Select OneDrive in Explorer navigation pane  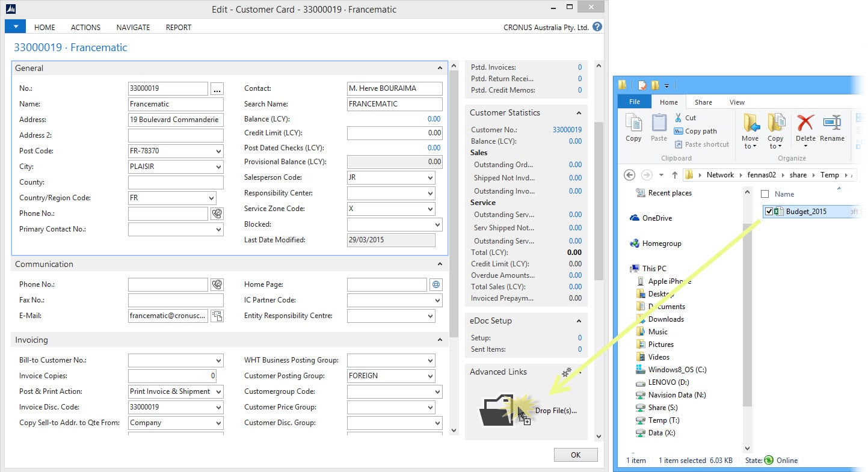pyautogui.click(x=651, y=218)
